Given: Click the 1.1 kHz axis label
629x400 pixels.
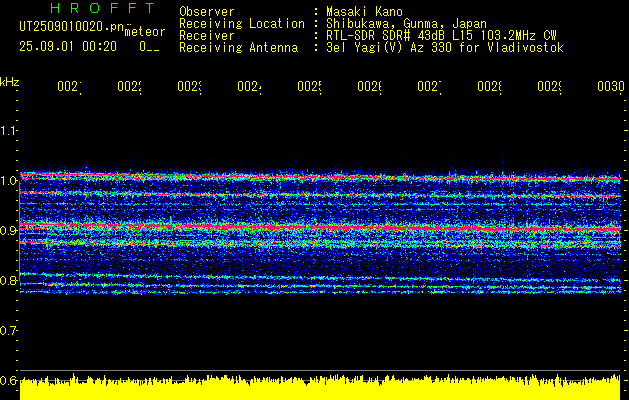Looking at the screenshot, I should (8, 130).
